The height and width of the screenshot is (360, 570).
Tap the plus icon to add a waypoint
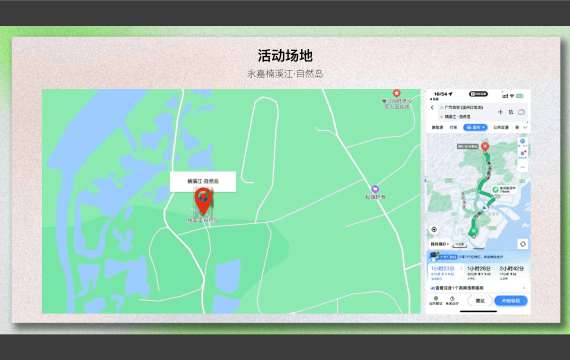[500, 112]
